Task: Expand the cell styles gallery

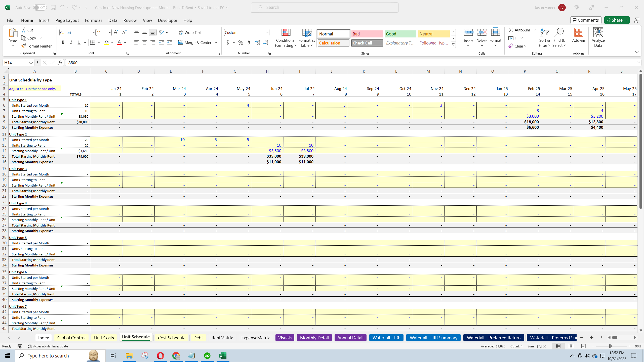Action: [453, 45]
